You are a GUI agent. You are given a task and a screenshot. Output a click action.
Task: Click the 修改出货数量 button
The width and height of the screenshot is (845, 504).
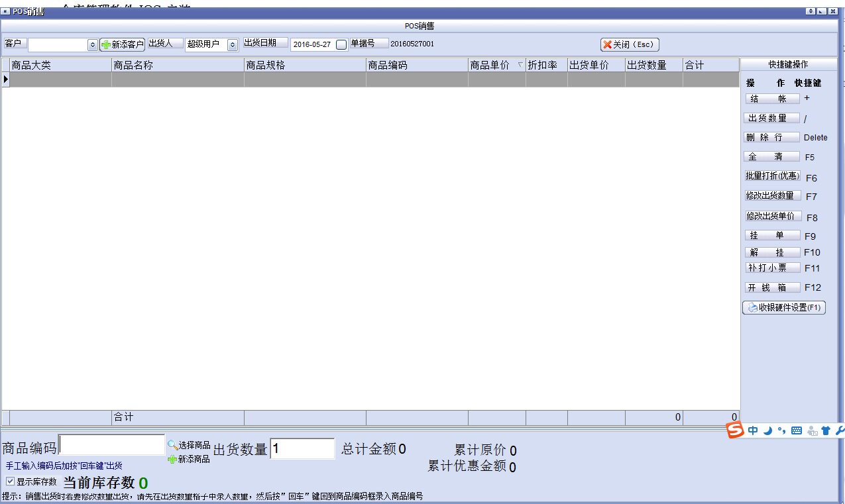click(x=773, y=196)
